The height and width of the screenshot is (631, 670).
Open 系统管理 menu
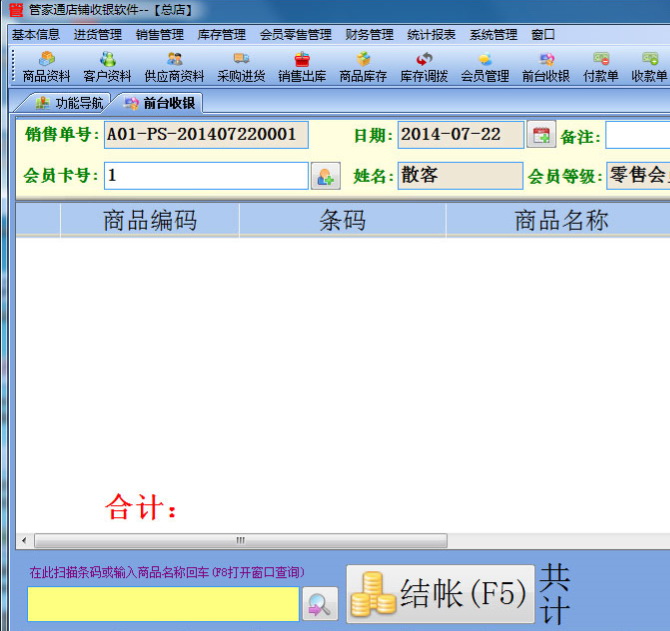(x=494, y=35)
